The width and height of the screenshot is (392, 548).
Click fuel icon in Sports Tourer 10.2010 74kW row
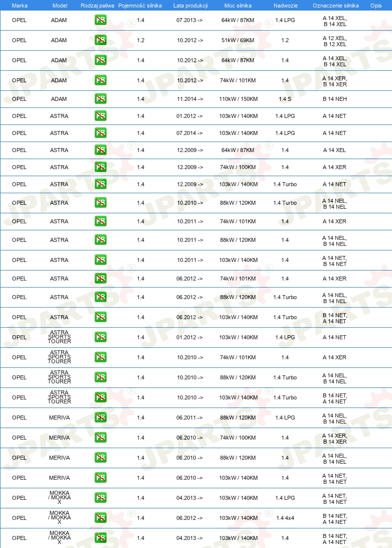tap(101, 357)
